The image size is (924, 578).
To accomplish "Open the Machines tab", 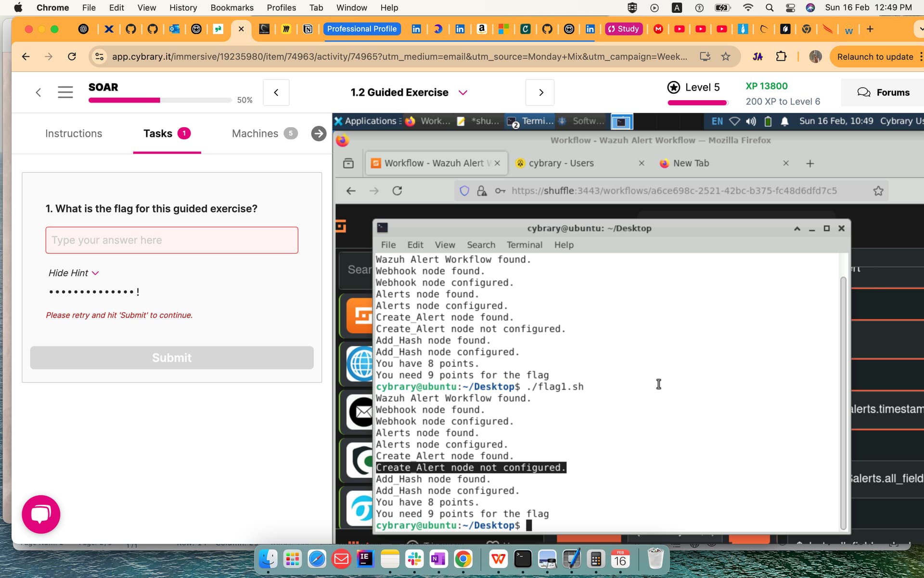I will pos(255,133).
